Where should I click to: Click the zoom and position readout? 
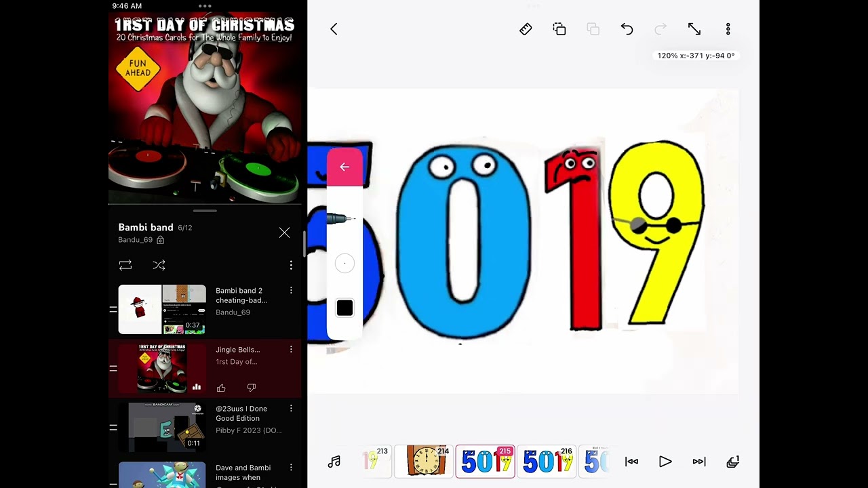pyautogui.click(x=696, y=56)
